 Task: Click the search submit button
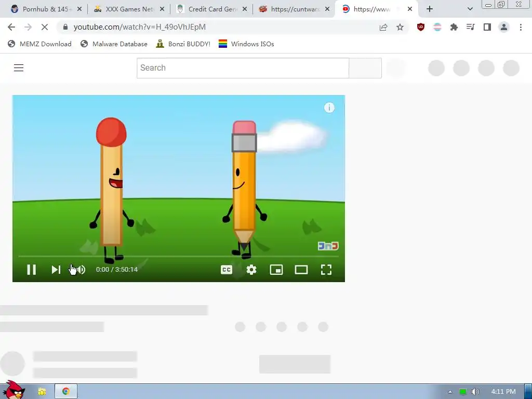(x=365, y=68)
